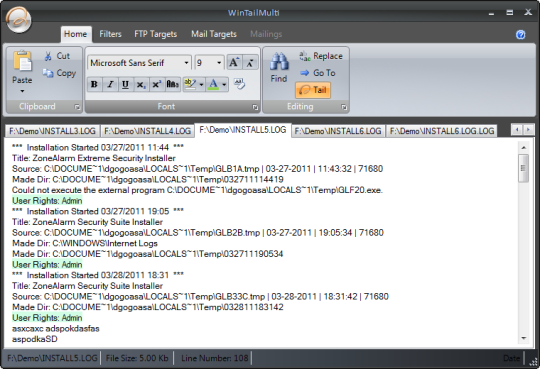Click line 'Title: ZoneAlarm Extreme Security Installer'

pos(94,158)
